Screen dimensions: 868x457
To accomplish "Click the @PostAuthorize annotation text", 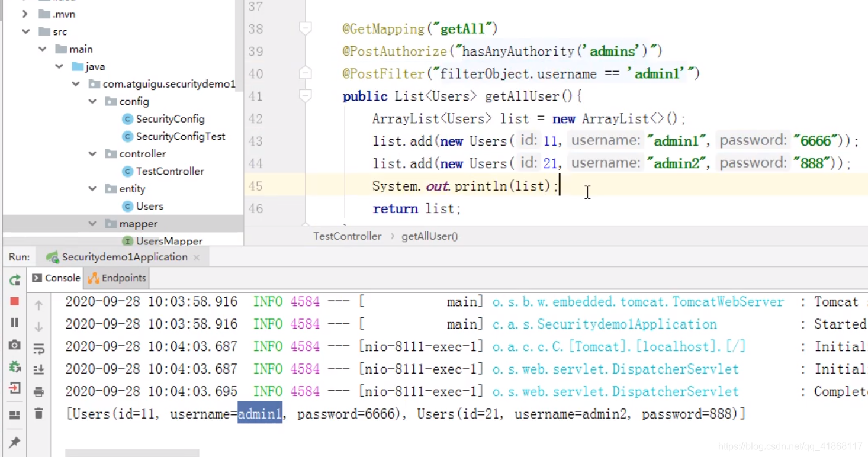I will coord(394,51).
